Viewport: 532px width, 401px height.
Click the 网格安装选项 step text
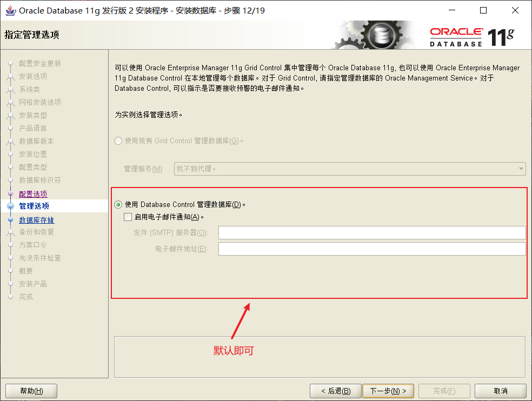point(40,102)
